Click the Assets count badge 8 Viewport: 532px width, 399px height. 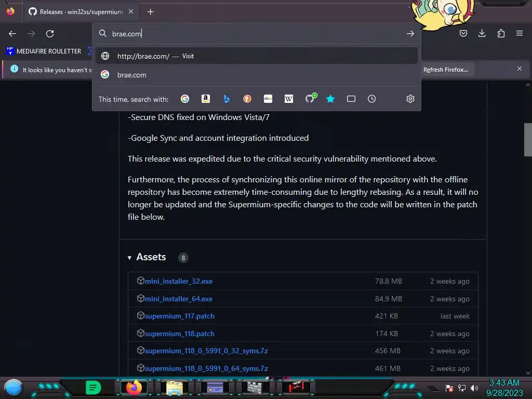tap(183, 258)
